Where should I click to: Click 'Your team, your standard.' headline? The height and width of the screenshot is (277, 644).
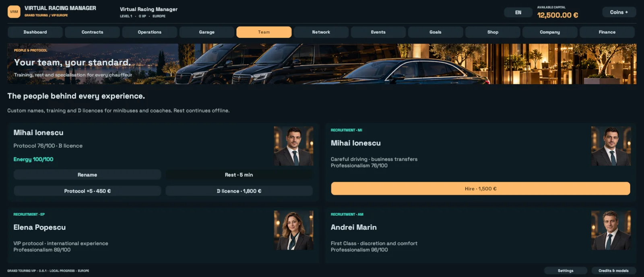(72, 62)
